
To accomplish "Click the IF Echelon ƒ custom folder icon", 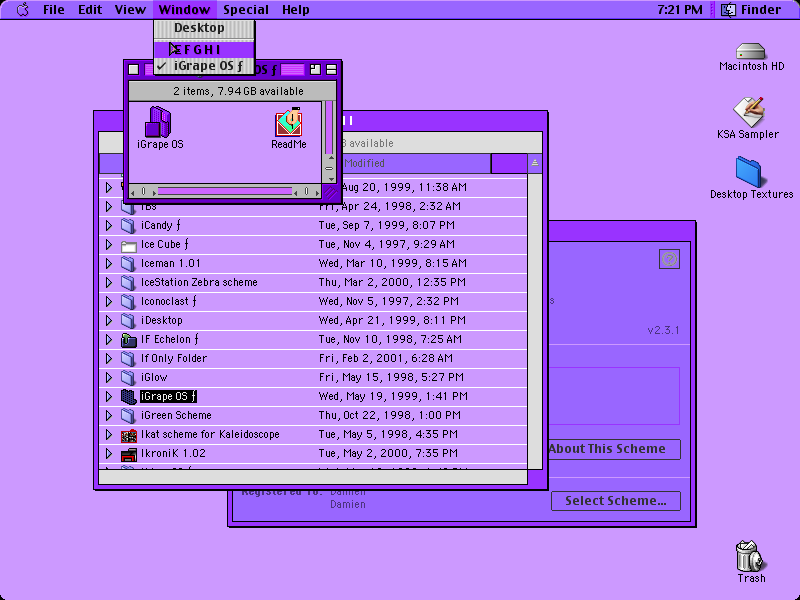I will click(x=128, y=339).
